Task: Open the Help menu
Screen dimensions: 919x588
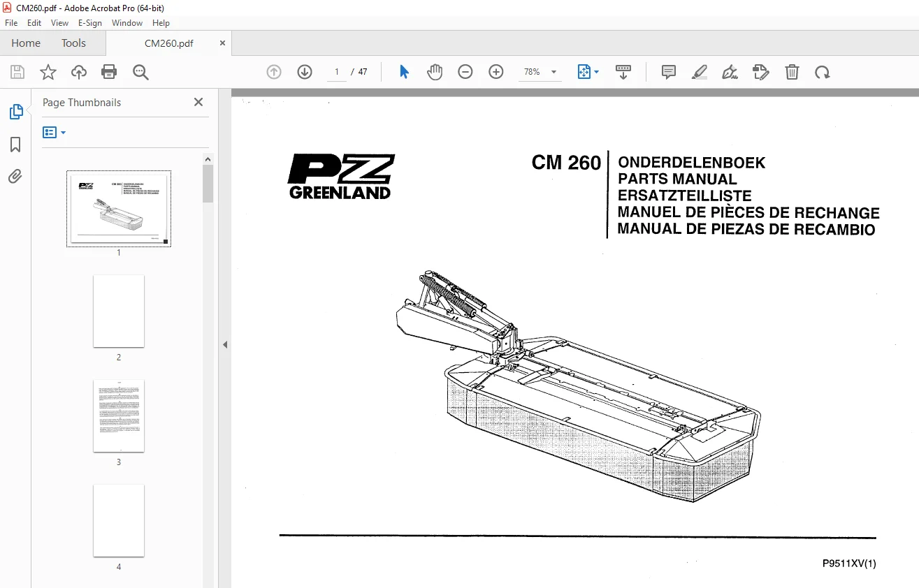Action: click(x=161, y=23)
